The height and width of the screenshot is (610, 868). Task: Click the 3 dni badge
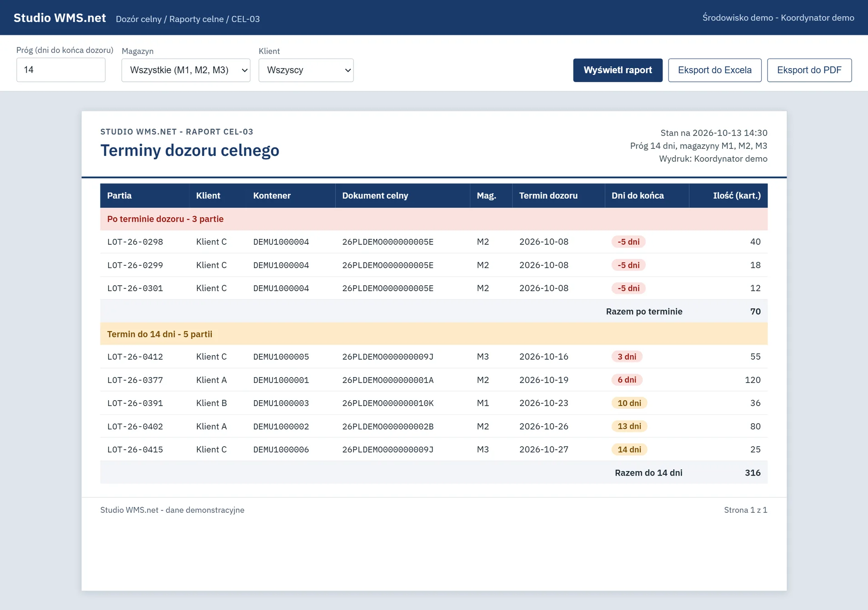(627, 357)
